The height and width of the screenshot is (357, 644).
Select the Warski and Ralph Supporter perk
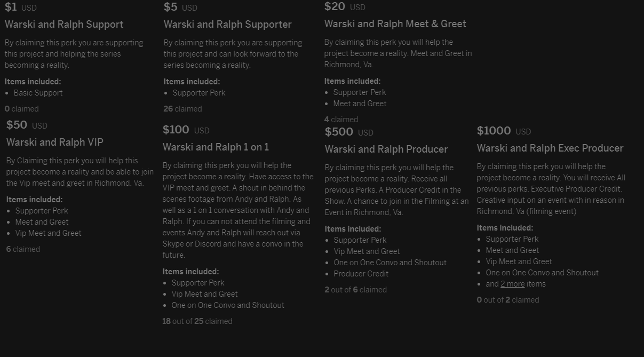[x=228, y=25]
